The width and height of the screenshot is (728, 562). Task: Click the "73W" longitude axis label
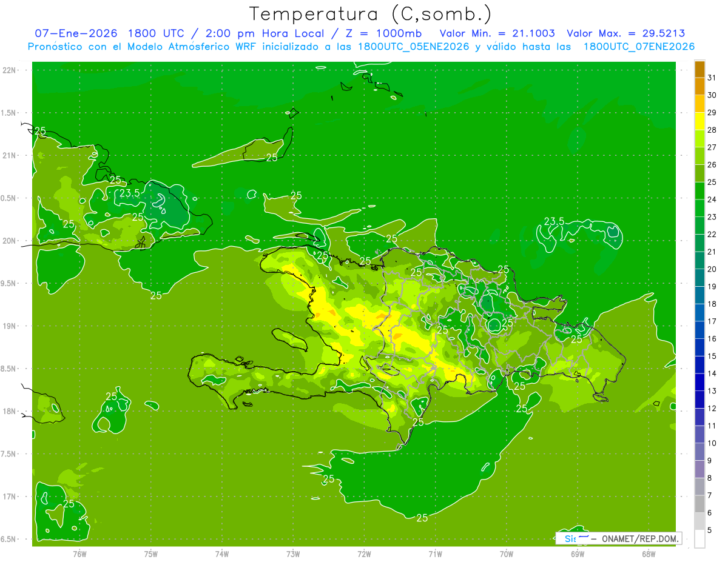(x=293, y=554)
